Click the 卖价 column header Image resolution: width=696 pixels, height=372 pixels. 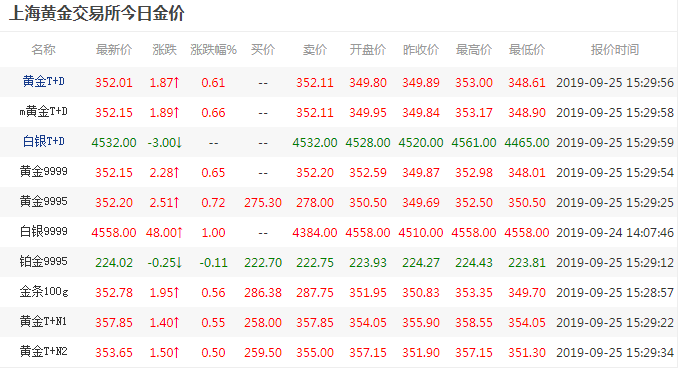pyautogui.click(x=315, y=50)
